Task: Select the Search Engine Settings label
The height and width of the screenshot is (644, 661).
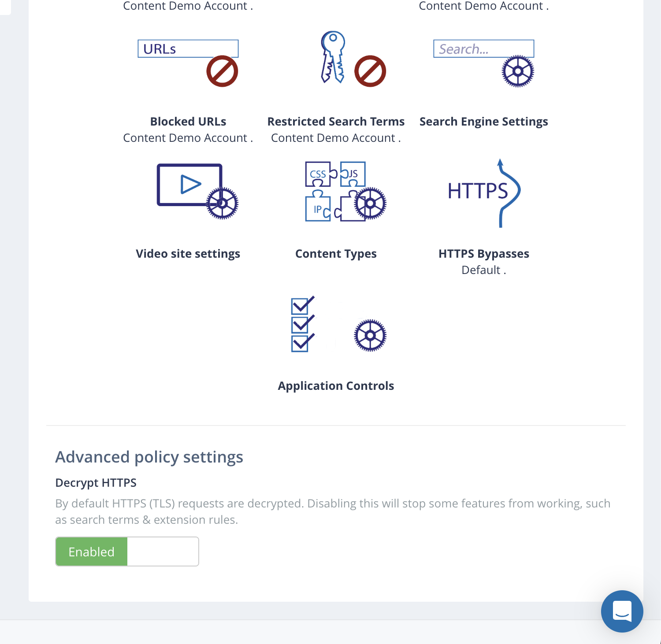Action: coord(484,122)
